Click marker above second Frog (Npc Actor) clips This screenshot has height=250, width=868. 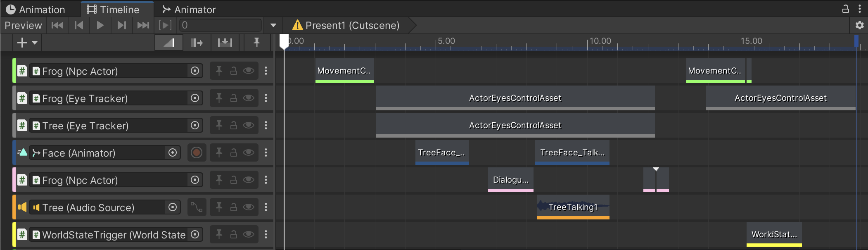coord(656,169)
